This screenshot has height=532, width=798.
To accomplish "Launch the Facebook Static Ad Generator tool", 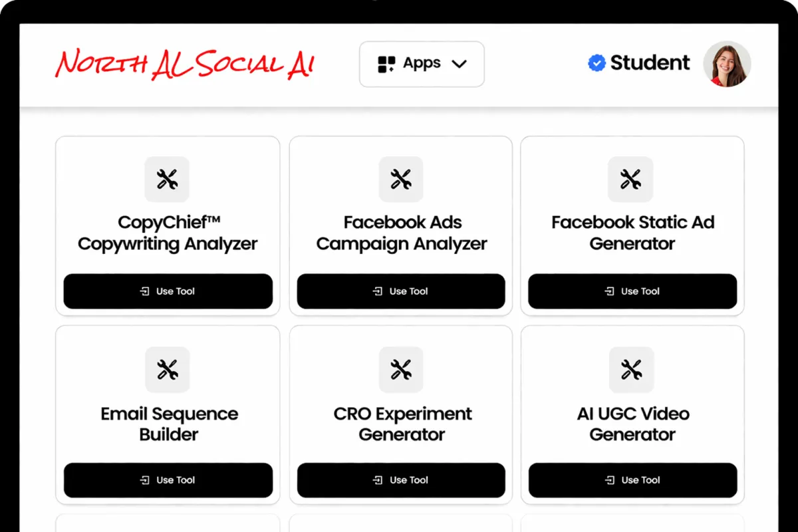I will [x=632, y=291].
